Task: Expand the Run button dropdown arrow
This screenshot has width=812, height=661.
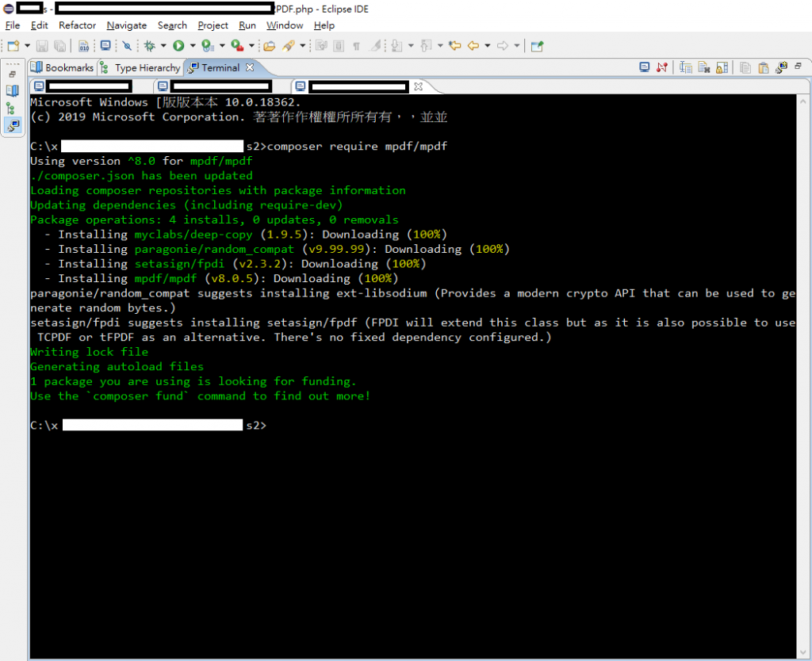Action: 193,46
